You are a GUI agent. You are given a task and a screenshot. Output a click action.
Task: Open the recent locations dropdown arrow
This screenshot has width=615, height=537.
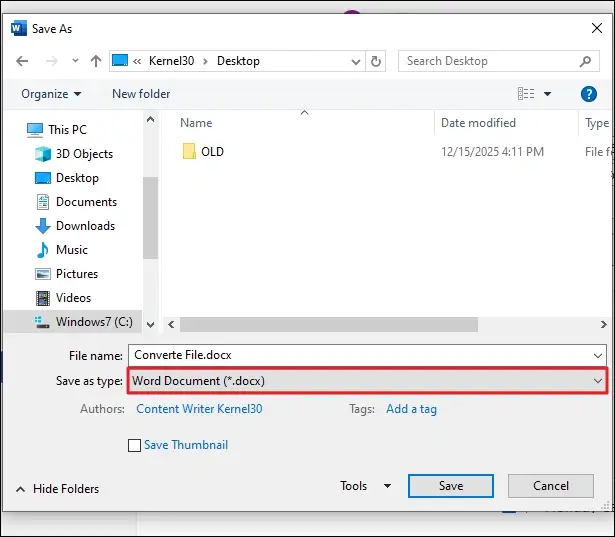tap(75, 61)
